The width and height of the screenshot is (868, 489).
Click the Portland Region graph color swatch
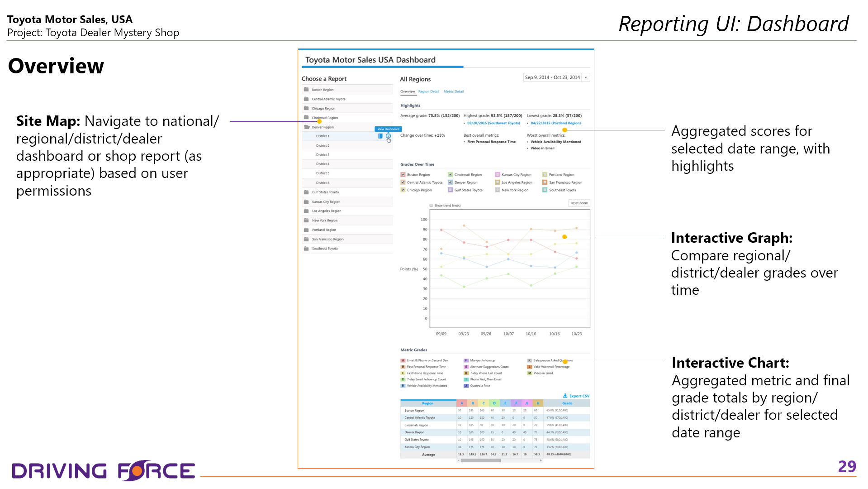[x=545, y=175]
